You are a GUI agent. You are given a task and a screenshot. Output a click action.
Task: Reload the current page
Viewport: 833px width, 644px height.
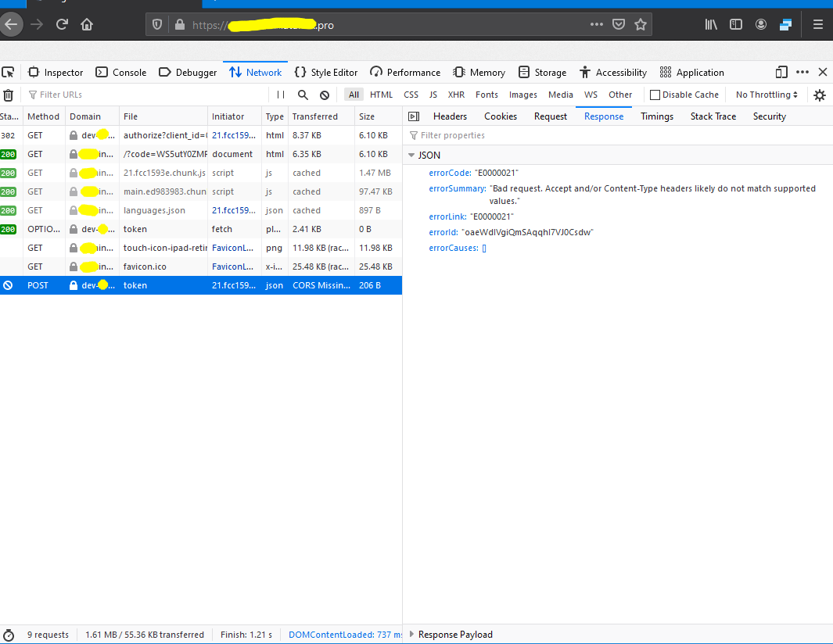(62, 24)
